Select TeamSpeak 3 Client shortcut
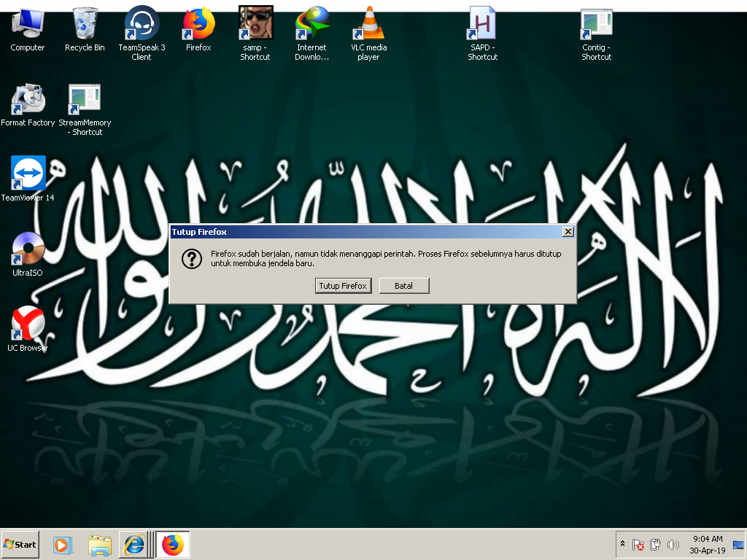The image size is (747, 560). [142, 34]
